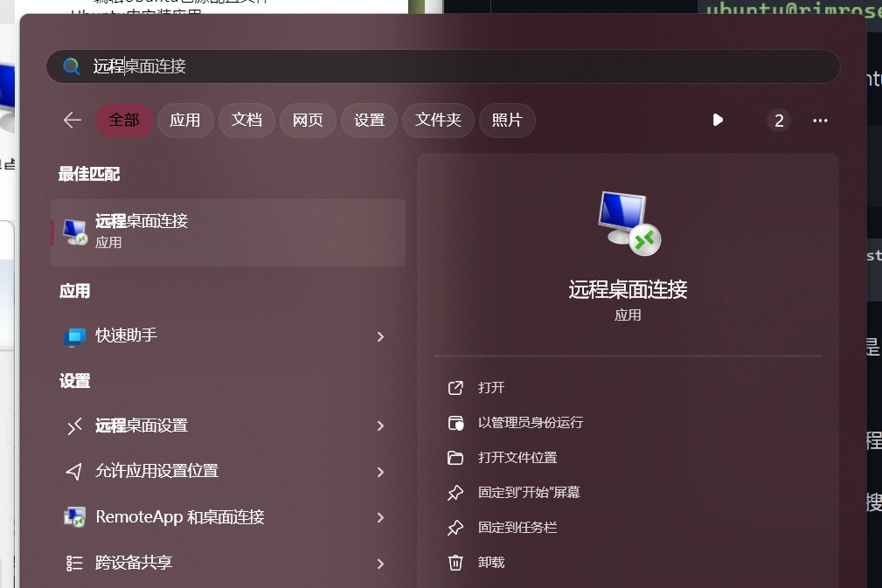Viewport: 882px width, 588px height.
Task: Click into the search field containing 远程桌面连接
Action: (442, 66)
